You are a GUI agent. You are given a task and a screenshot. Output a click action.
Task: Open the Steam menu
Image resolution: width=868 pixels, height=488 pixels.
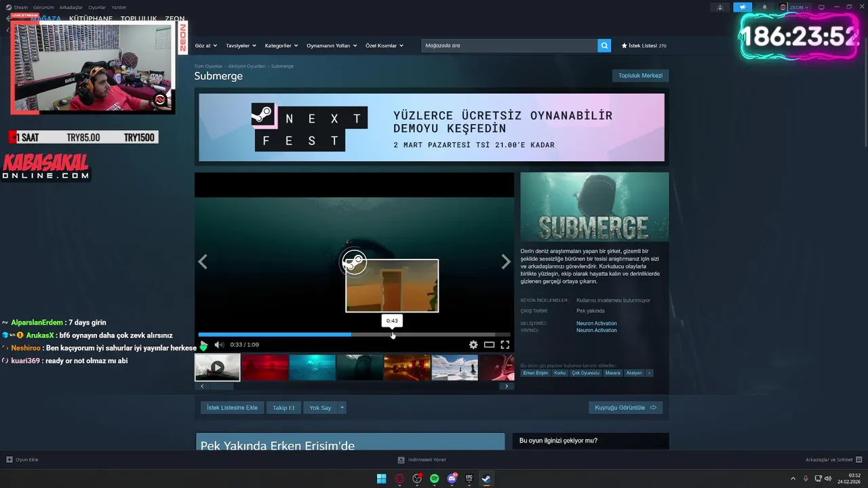pyautogui.click(x=21, y=7)
